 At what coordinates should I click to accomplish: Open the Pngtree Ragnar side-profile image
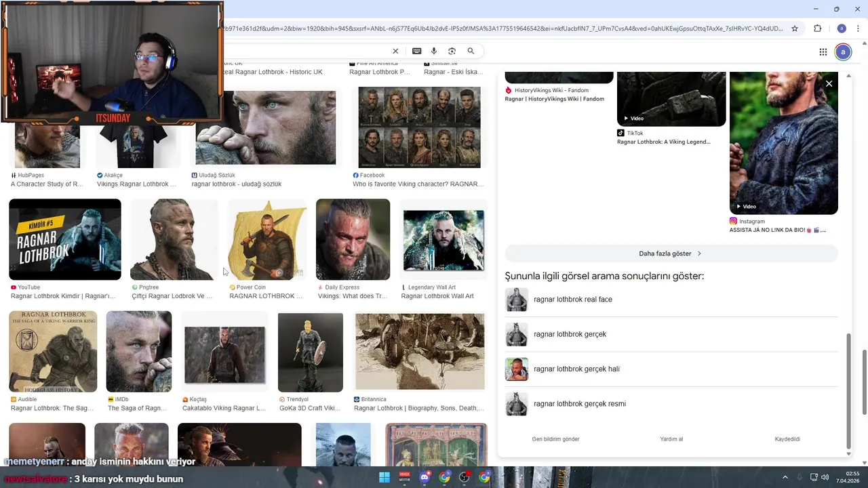coord(174,239)
